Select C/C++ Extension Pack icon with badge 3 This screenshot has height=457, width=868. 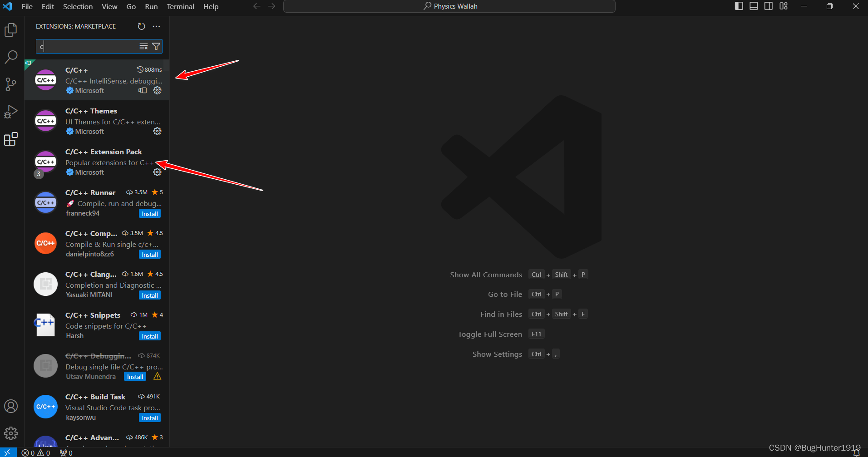[46, 163]
